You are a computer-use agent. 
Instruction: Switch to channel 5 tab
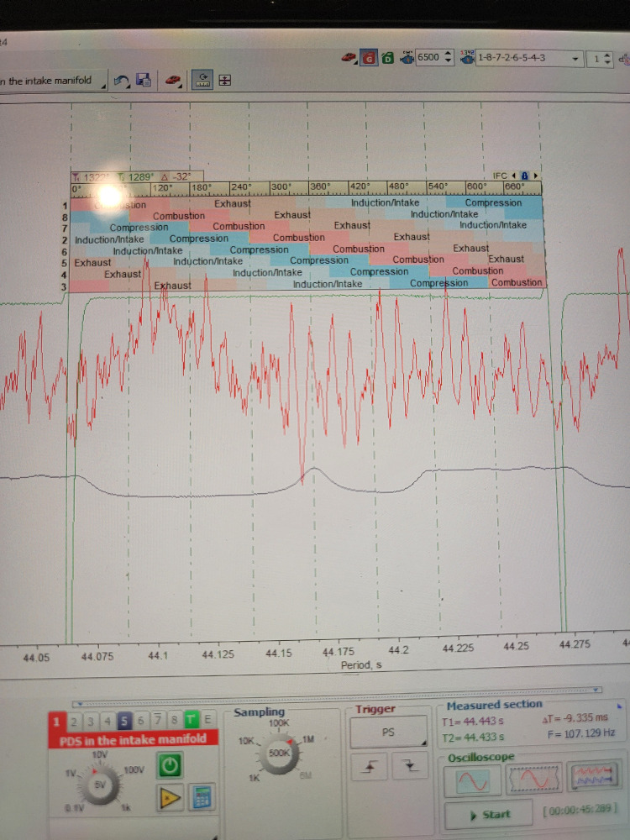click(123, 720)
